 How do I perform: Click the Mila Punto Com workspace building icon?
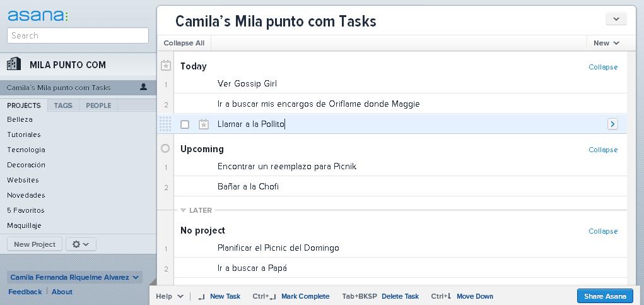click(14, 64)
